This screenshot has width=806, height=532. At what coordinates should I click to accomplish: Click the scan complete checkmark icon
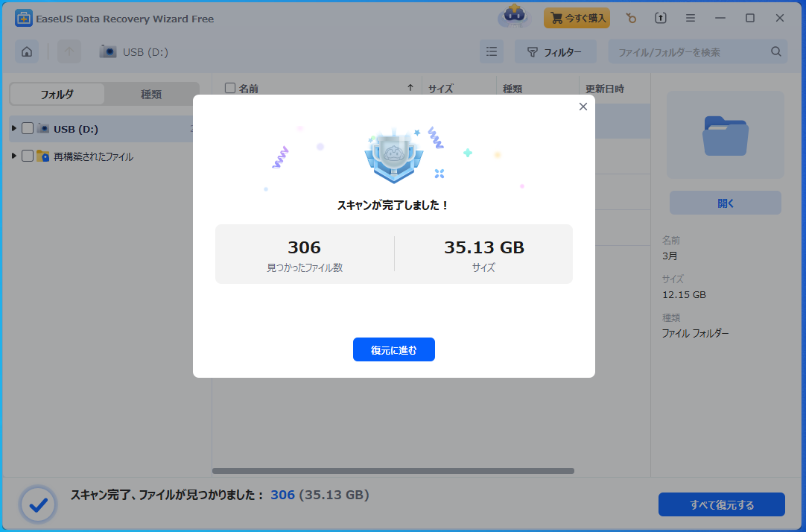[38, 504]
